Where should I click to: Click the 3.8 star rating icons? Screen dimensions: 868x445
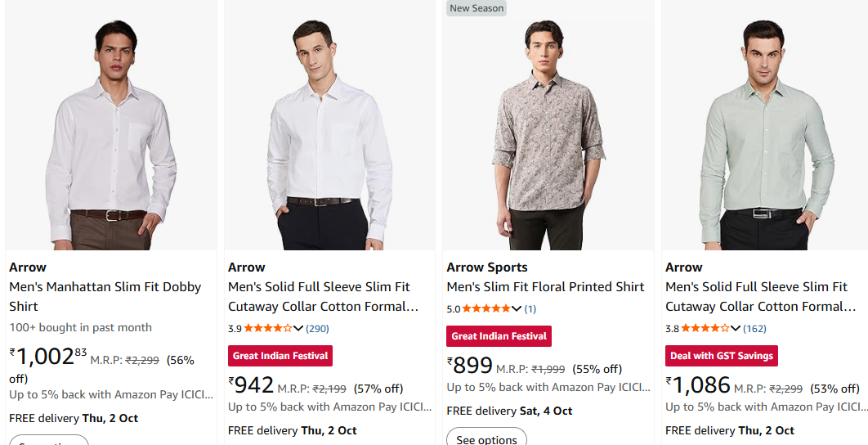(x=705, y=329)
